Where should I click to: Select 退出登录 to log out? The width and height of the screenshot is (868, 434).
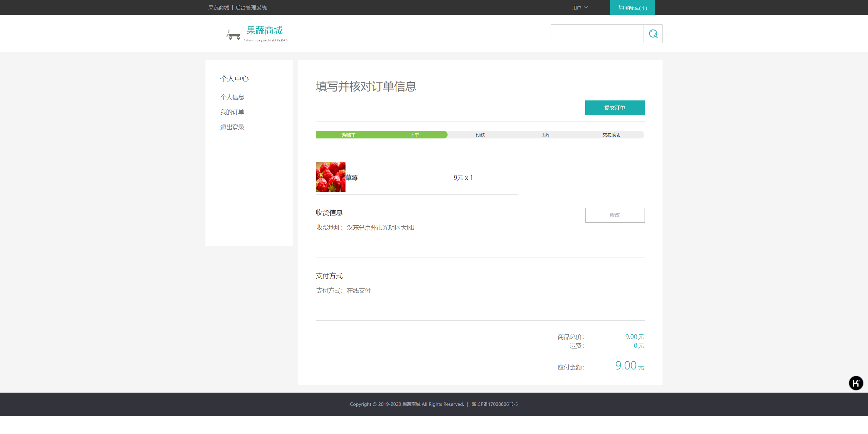[232, 127]
